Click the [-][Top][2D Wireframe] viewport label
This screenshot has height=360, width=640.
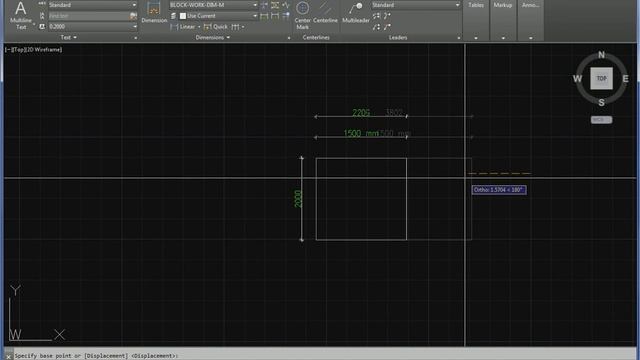point(33,49)
